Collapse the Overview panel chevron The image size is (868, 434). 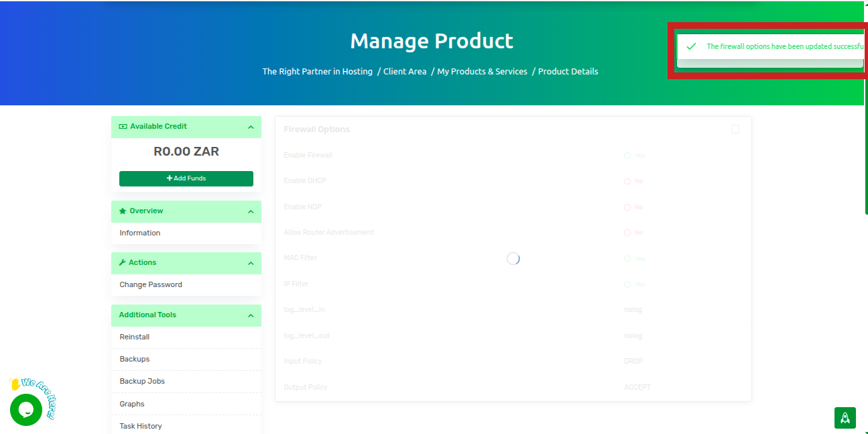(x=251, y=211)
